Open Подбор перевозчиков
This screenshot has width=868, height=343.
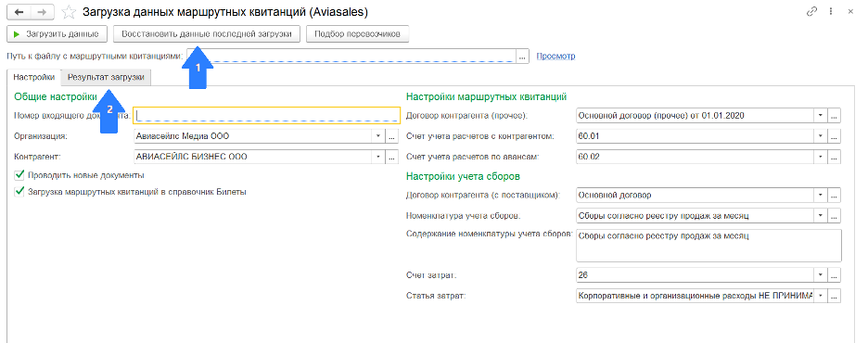pyautogui.click(x=358, y=33)
